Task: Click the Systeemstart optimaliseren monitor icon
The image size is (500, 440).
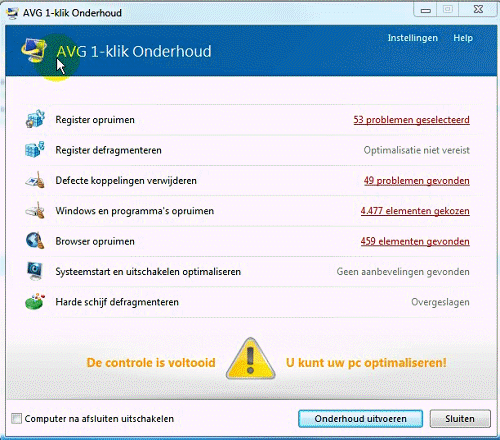Action: (35, 271)
